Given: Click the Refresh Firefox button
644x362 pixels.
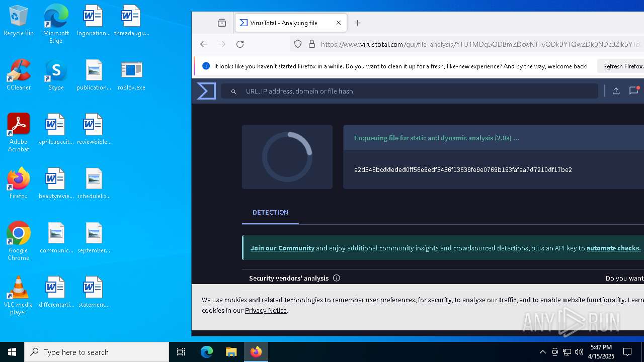Looking at the screenshot, I should pos(622,66).
